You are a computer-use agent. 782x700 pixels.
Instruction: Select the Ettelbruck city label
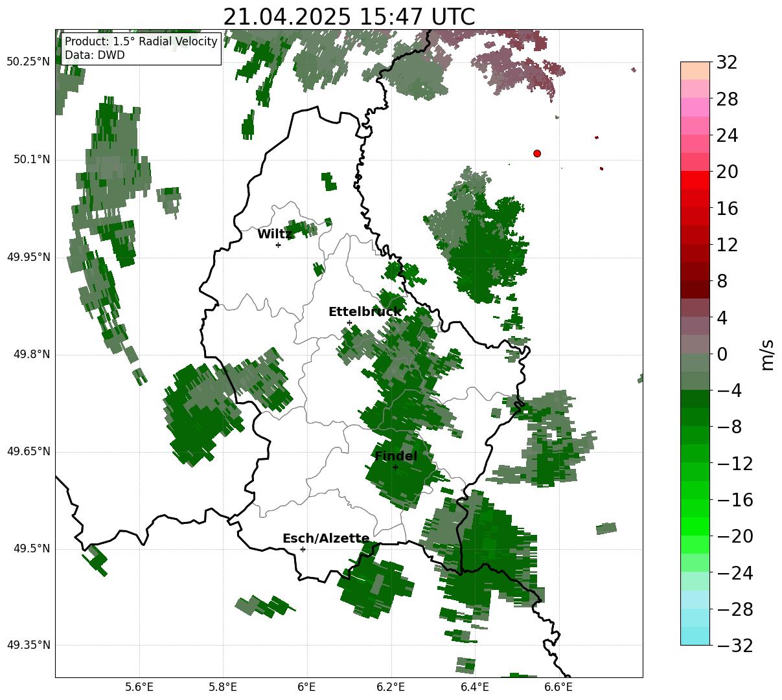click(365, 312)
